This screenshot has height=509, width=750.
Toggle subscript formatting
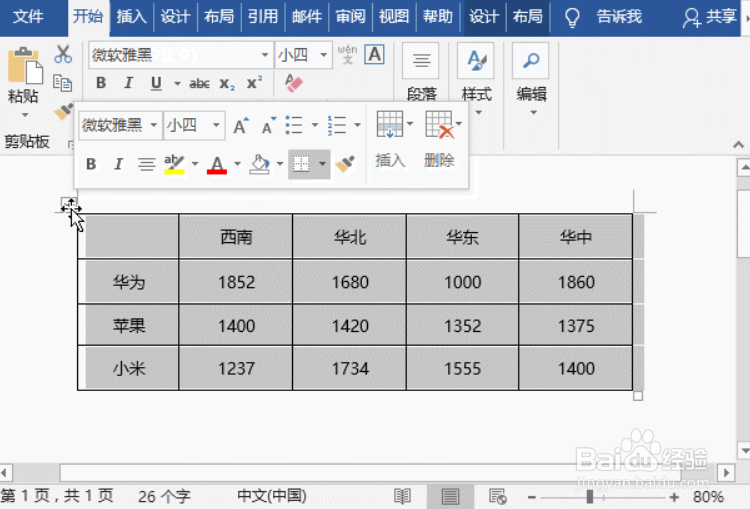[x=227, y=84]
